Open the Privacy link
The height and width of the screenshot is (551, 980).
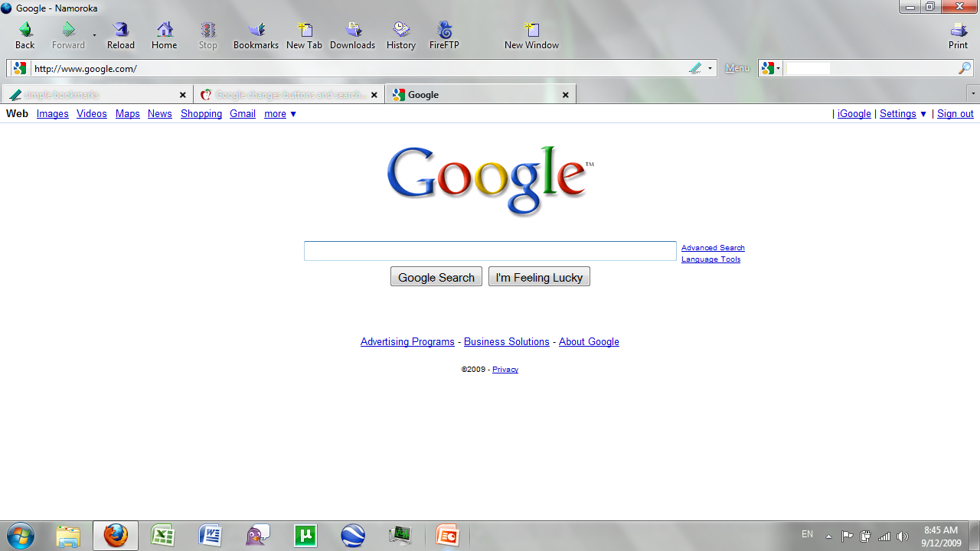(x=505, y=370)
